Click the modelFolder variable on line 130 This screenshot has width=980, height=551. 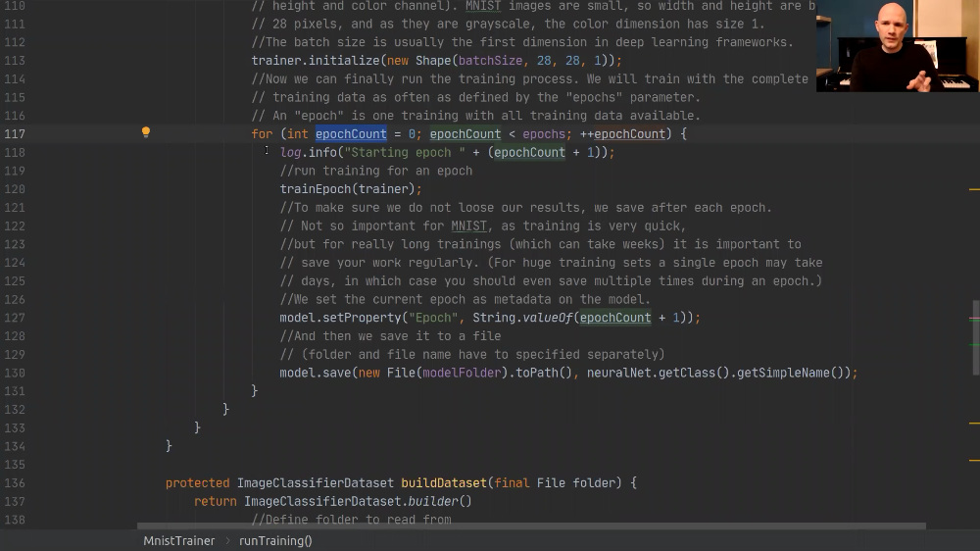coord(462,373)
